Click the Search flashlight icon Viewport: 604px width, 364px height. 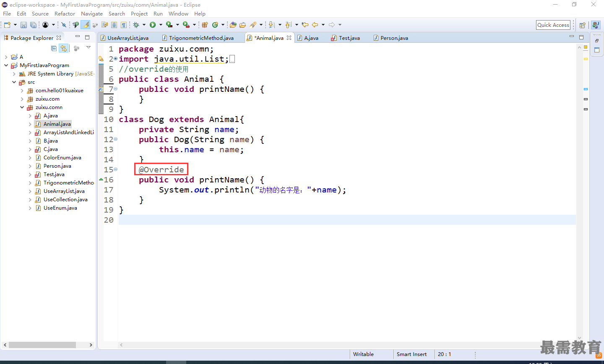pos(253,25)
